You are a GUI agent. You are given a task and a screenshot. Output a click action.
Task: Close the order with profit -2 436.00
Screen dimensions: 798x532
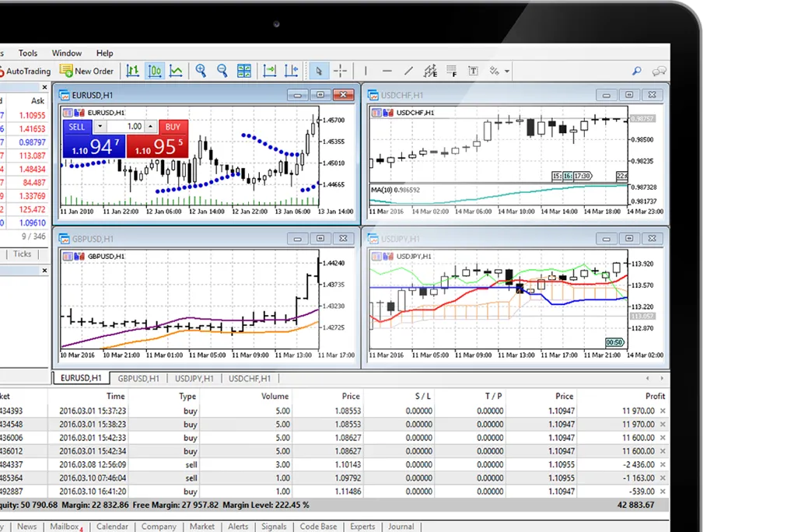(663, 465)
